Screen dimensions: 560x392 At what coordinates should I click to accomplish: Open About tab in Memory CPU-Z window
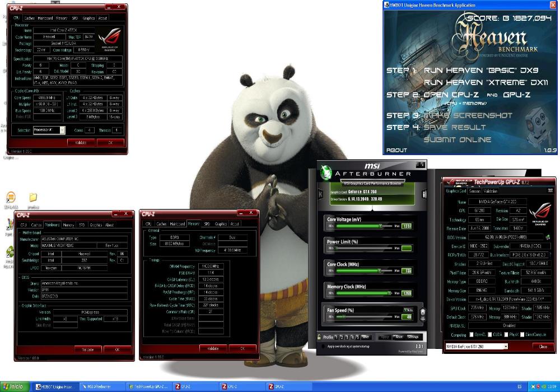pyautogui.click(x=235, y=224)
